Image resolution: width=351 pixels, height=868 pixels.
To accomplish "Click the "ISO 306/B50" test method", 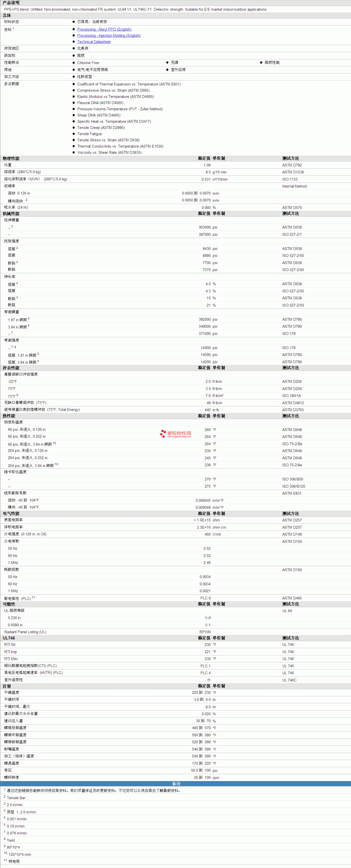I will click(x=293, y=479).
